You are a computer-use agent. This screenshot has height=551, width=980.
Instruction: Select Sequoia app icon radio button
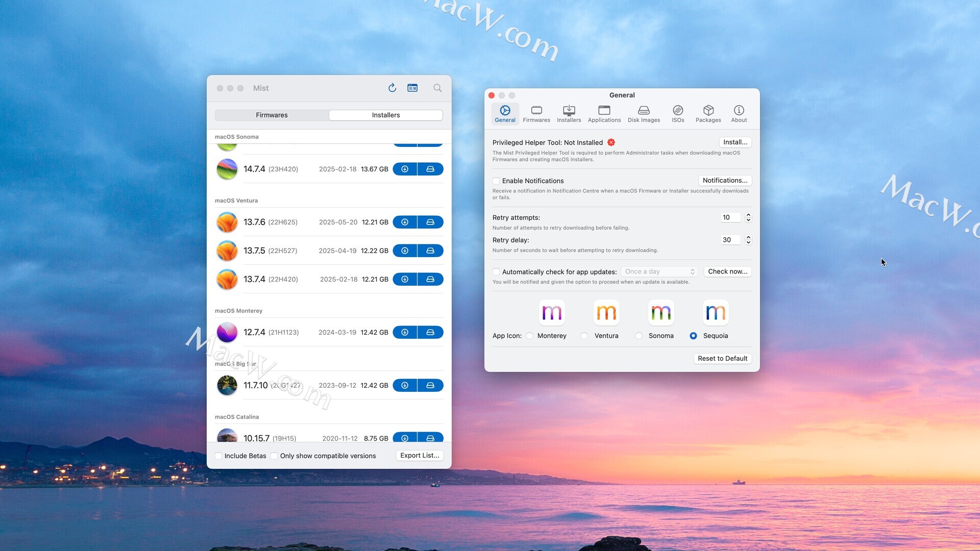point(693,336)
